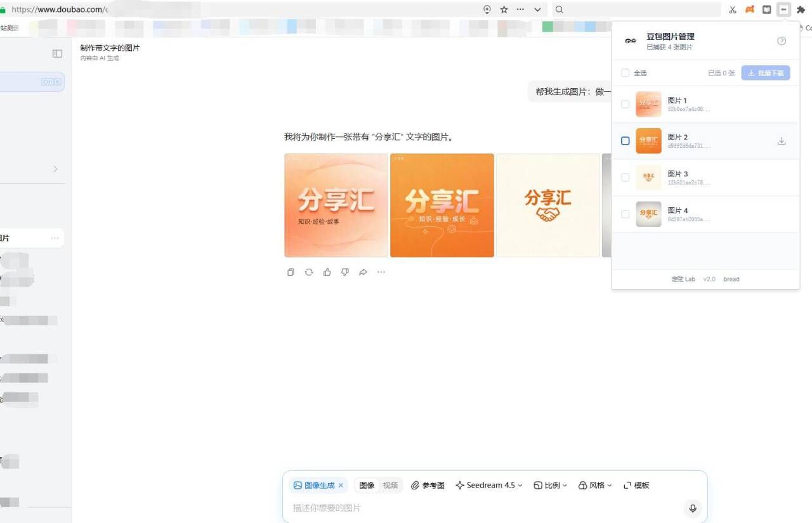Share the response via the share icon

(363, 272)
